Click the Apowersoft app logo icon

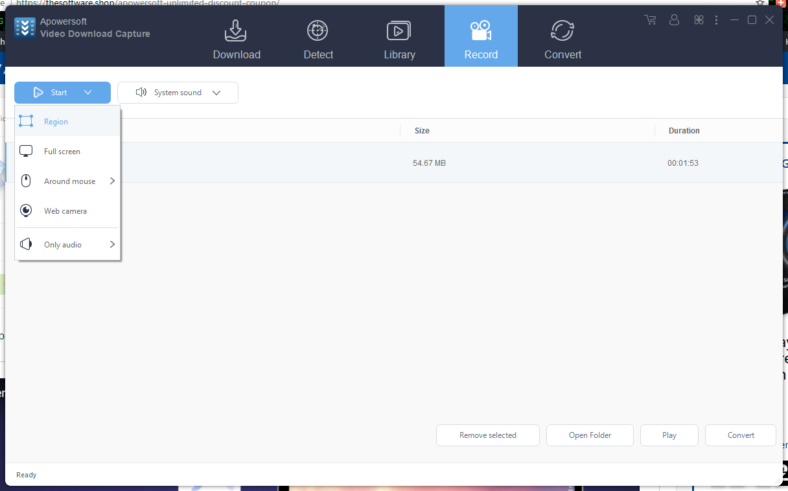(25, 28)
